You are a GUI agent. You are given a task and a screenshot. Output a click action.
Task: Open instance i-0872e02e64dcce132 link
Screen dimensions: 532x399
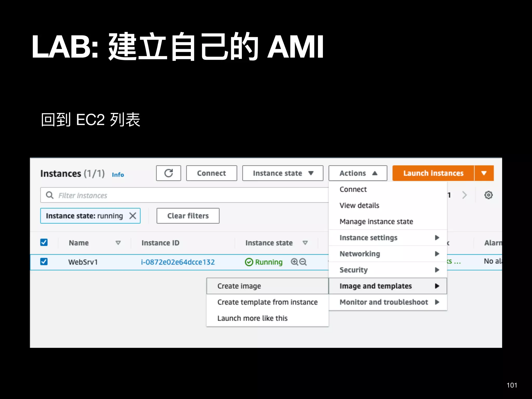pyautogui.click(x=178, y=262)
